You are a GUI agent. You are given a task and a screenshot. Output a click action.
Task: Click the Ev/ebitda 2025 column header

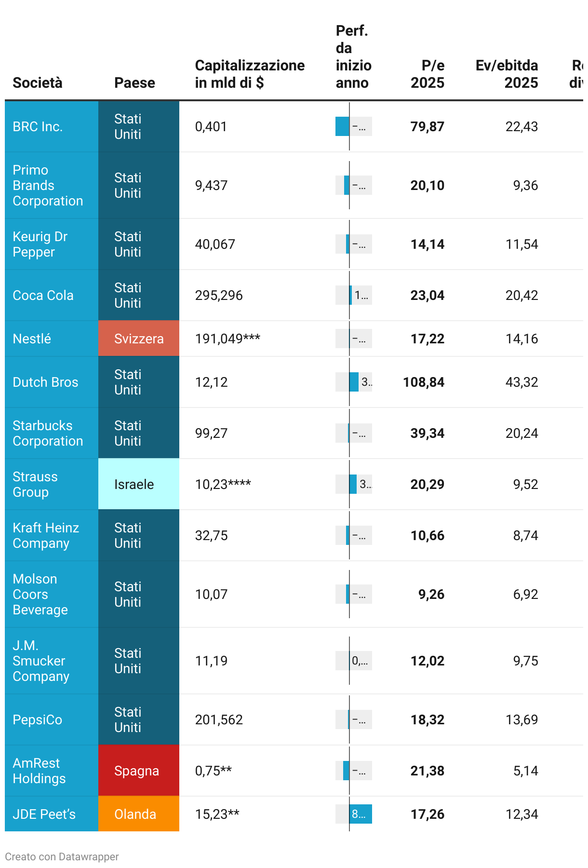click(507, 74)
